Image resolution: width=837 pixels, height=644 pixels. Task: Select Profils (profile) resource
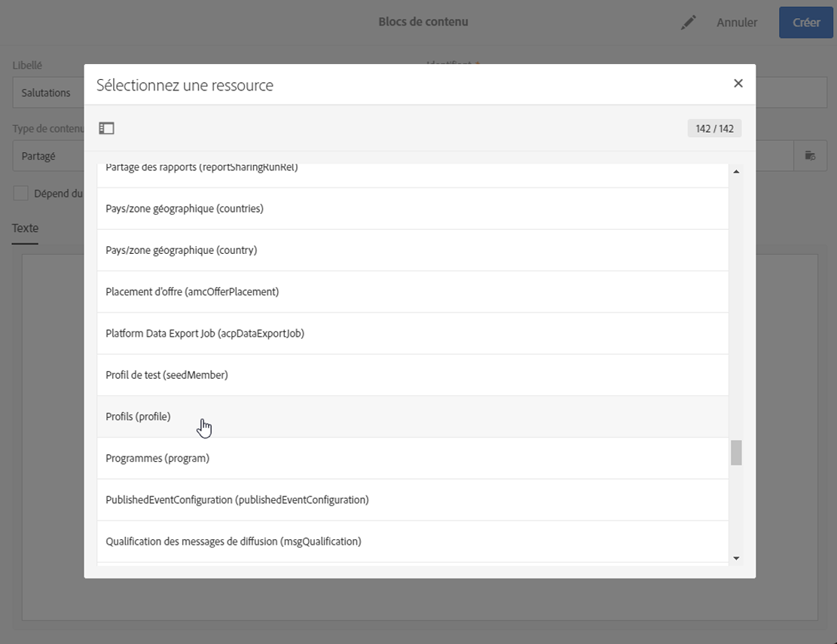(139, 417)
